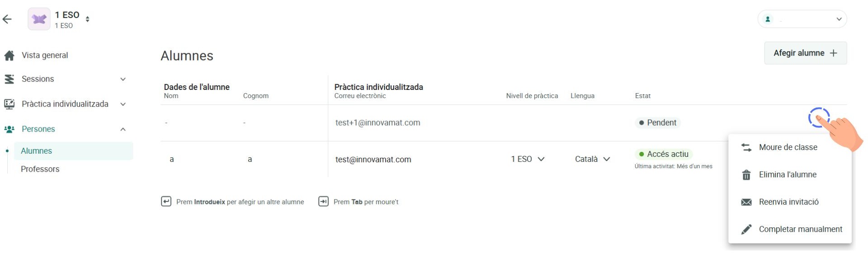
Task: Open the 1 ESO practice level dropdown
Action: (x=528, y=159)
